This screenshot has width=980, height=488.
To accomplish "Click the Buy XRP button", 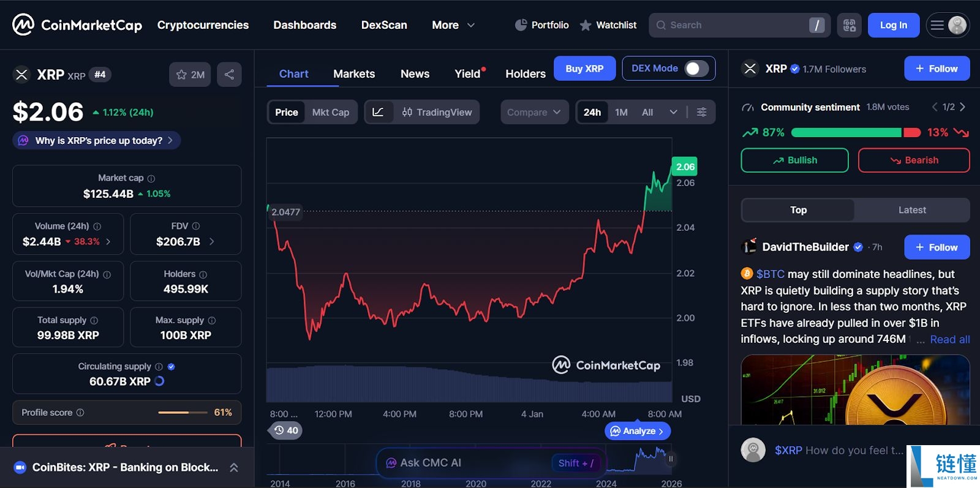I will [585, 69].
